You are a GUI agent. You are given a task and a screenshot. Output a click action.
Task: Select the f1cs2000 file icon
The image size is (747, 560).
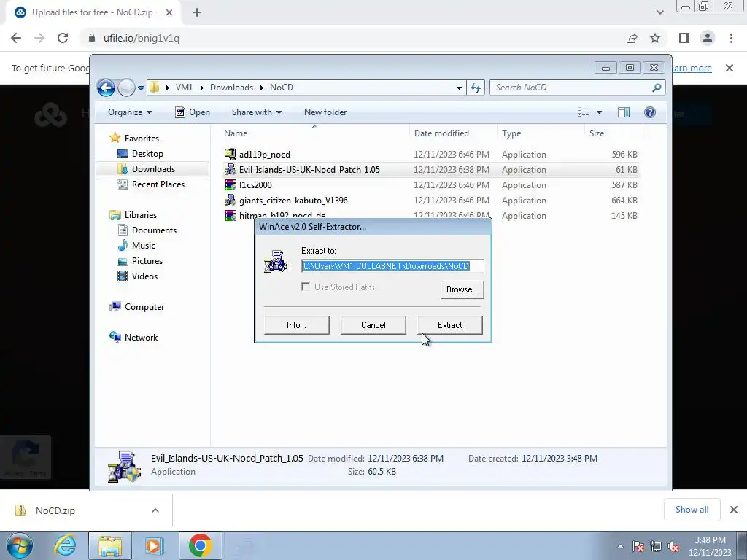click(x=230, y=184)
